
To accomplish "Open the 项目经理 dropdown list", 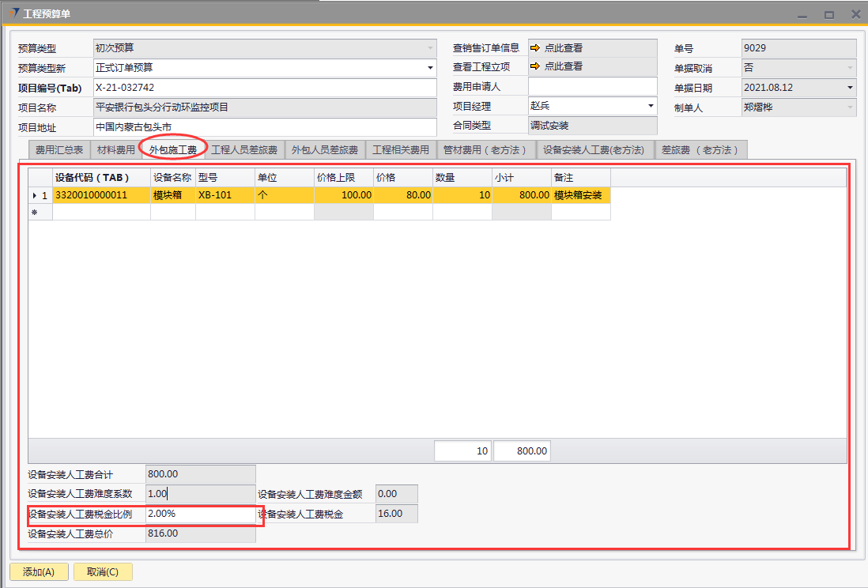I will point(651,106).
